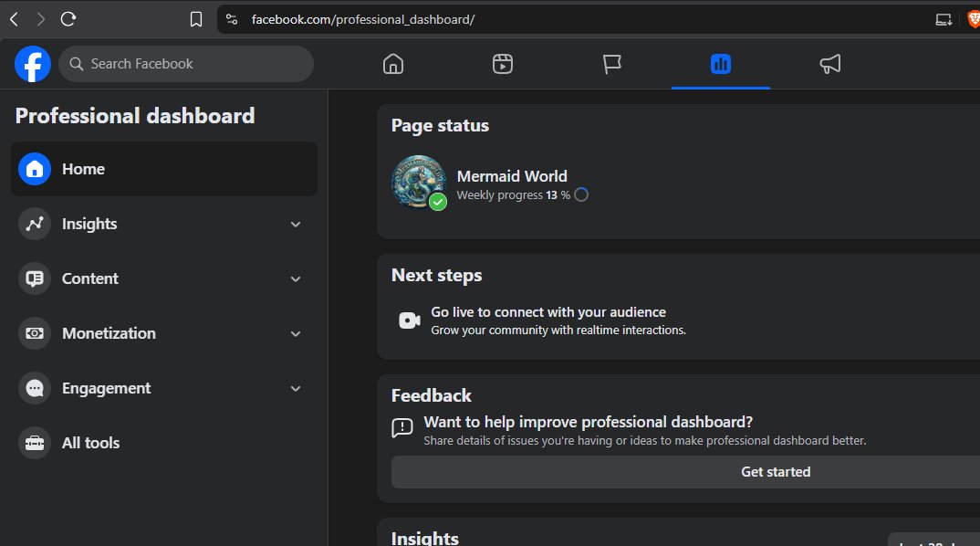Click the Engagement sidebar icon

pos(35,388)
